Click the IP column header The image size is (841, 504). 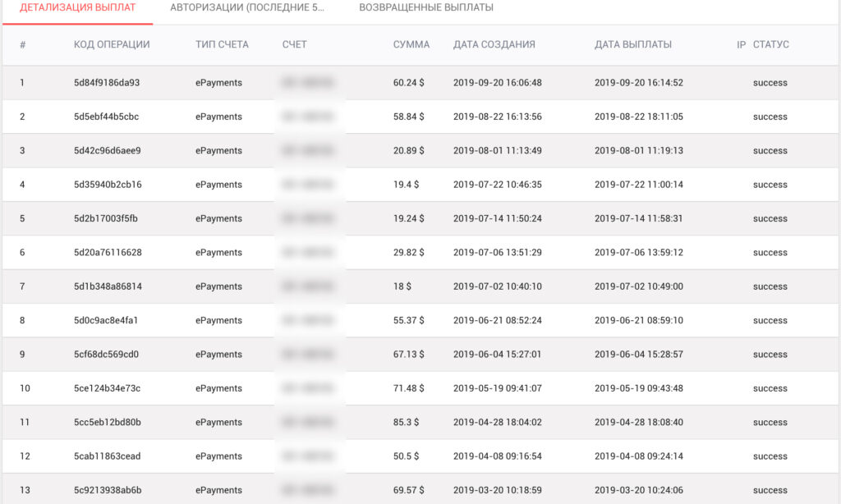pos(741,44)
